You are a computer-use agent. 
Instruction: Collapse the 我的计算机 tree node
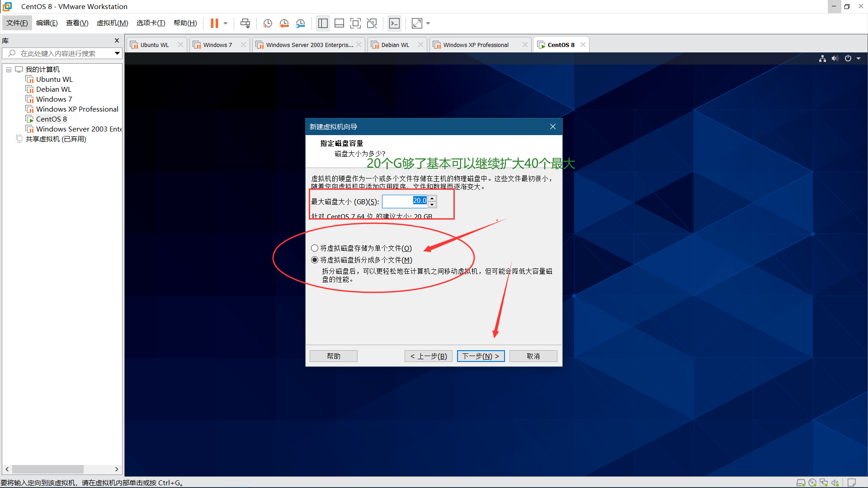9,70
